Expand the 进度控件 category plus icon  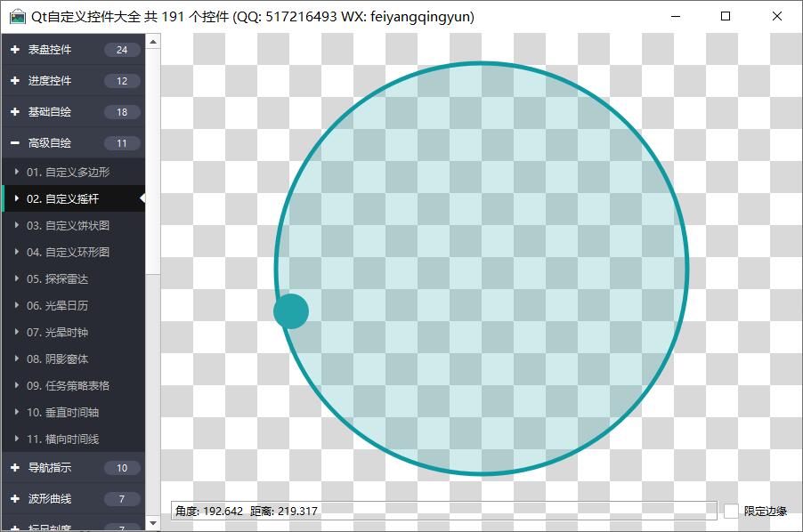click(x=15, y=81)
